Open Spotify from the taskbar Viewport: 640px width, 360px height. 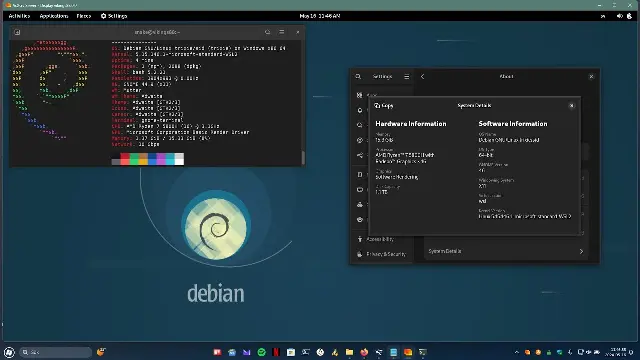pos(262,352)
